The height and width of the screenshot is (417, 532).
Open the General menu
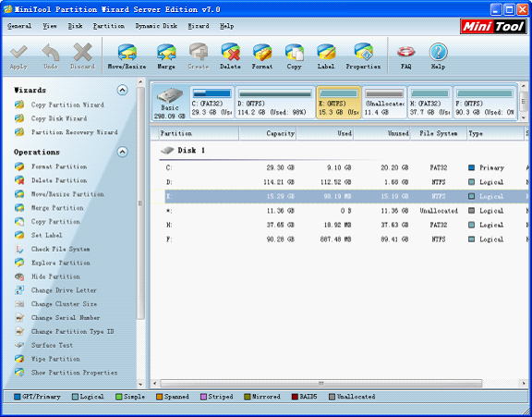tap(19, 26)
